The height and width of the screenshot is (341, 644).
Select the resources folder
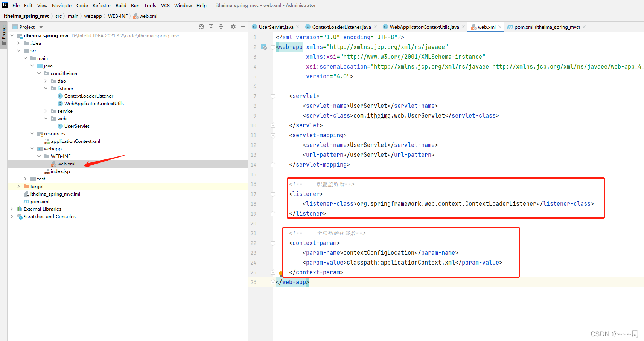(55, 133)
